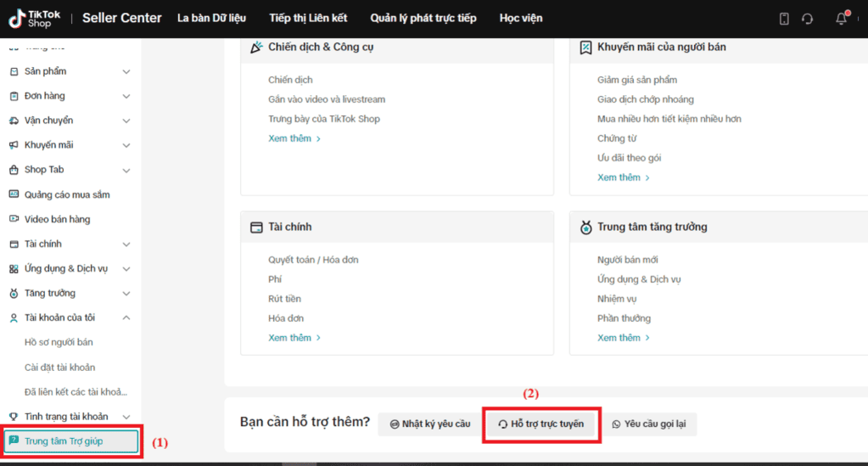Click the Hỗ trợ trực tuyến button
Screen dimensions: 868x466
click(541, 424)
